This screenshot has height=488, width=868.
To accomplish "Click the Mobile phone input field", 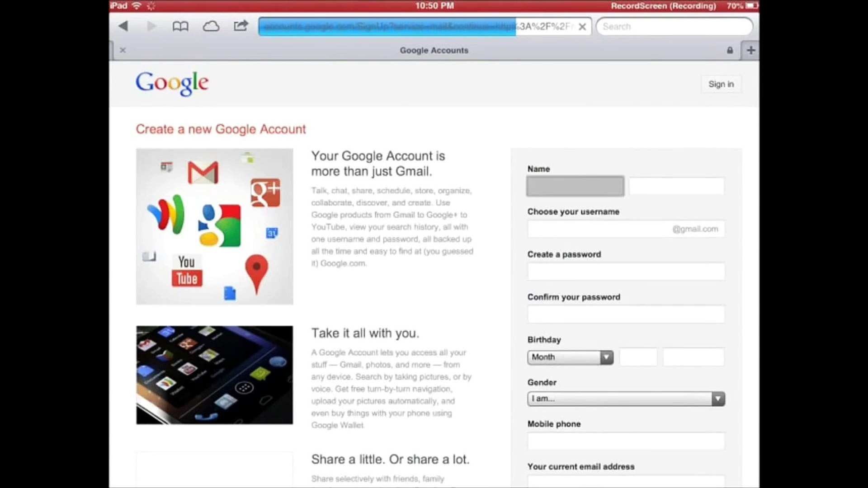I will pos(625,441).
